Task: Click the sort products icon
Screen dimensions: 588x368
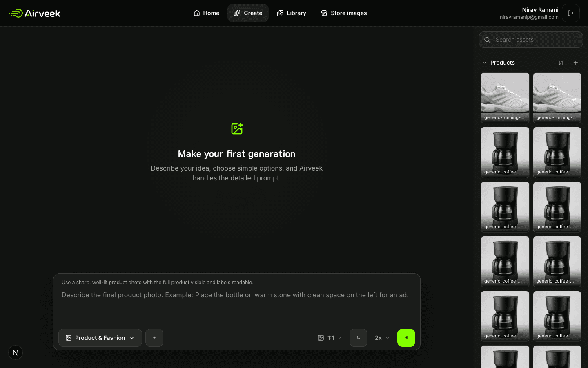Action: [x=561, y=63]
